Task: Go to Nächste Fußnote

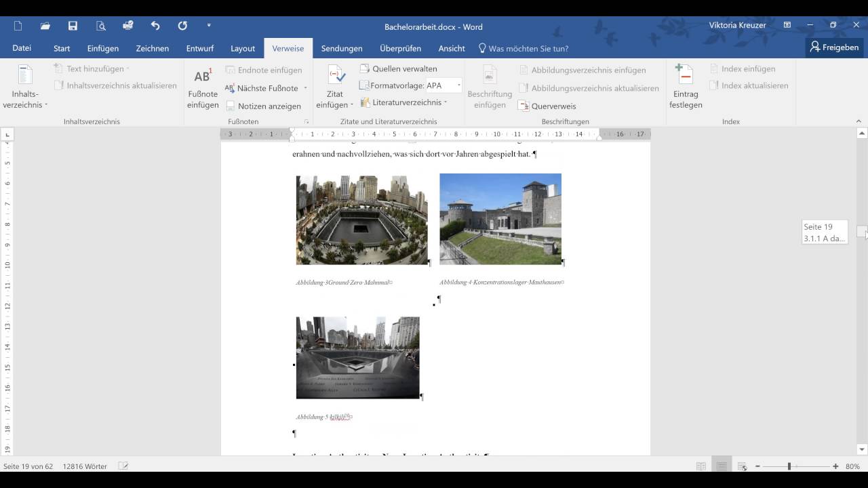Action: tap(262, 88)
